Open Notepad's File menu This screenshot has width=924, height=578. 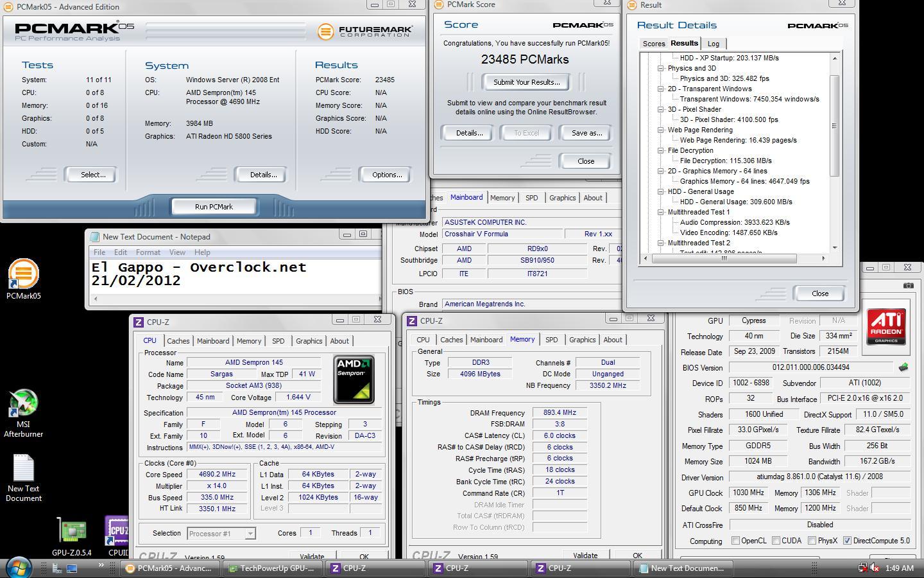[99, 252]
